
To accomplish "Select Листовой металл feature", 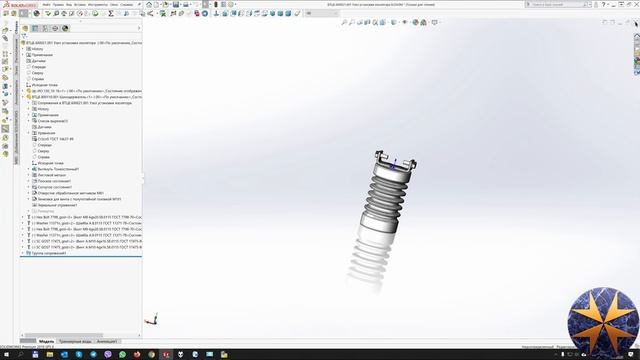I will point(51,175).
